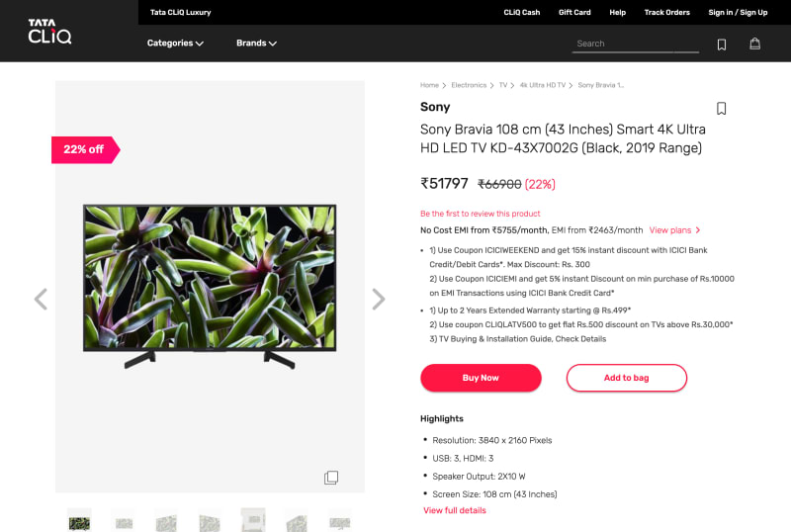Save product with bookmark icon beside Sony

[x=722, y=109]
